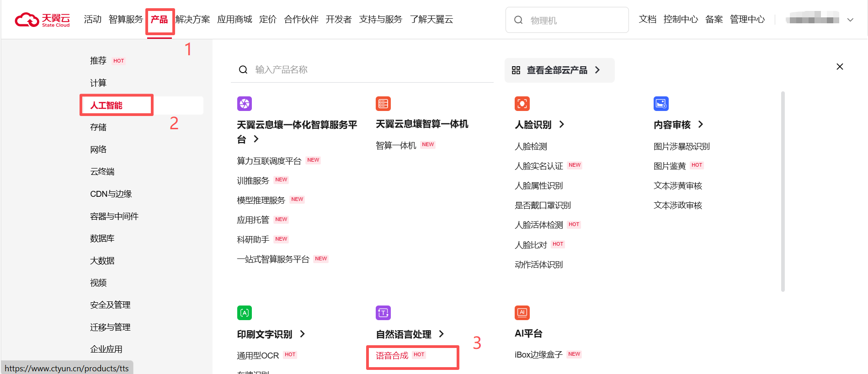Open iBox边缘盒子 product link
The height and width of the screenshot is (374, 868).
[538, 354]
